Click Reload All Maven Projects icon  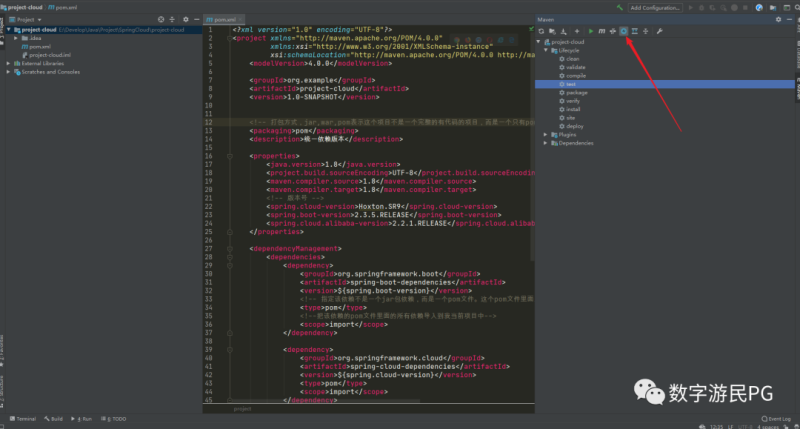(540, 31)
